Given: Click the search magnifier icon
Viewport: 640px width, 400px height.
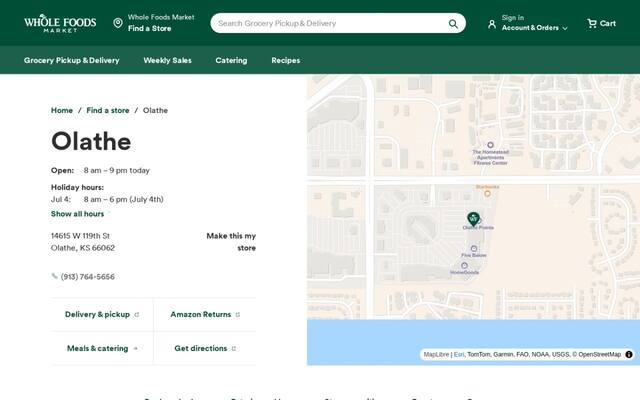Looking at the screenshot, I should click(x=453, y=24).
